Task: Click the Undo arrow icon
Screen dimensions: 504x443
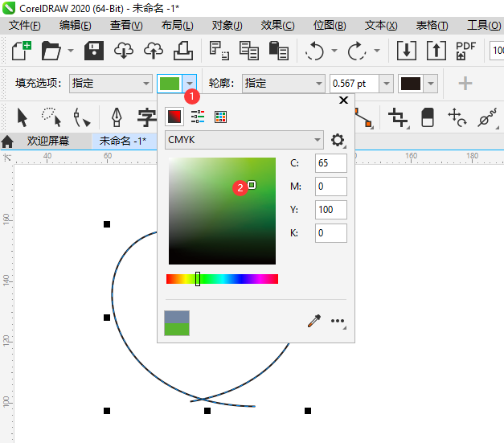Action: [x=313, y=51]
